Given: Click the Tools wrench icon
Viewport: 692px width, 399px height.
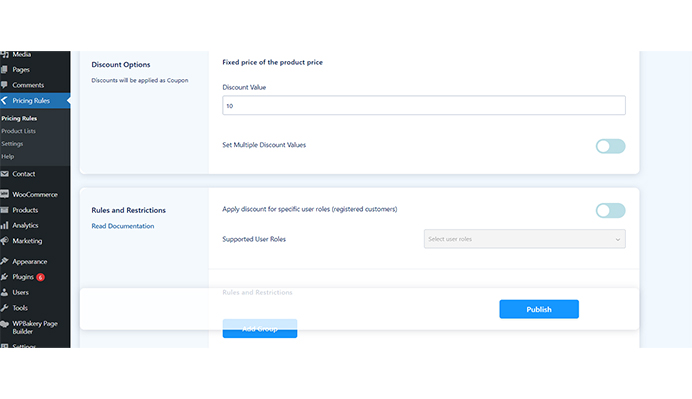Looking at the screenshot, I should click(4, 308).
